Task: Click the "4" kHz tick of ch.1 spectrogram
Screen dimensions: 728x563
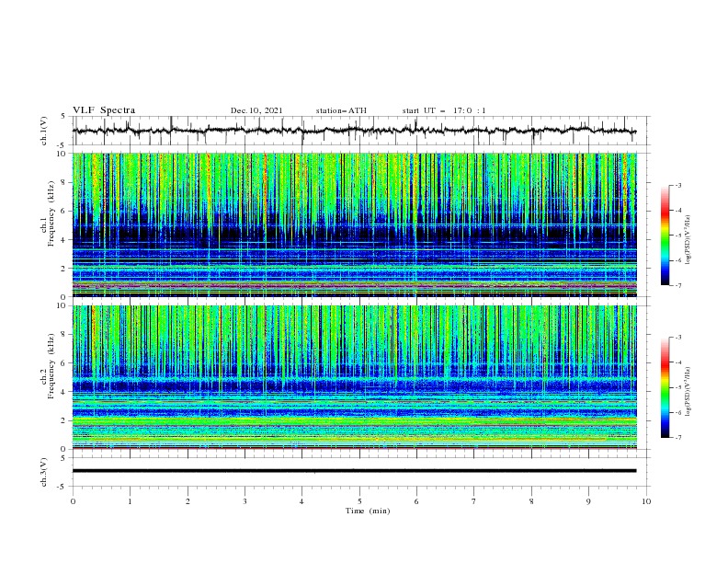Action: tap(63, 240)
